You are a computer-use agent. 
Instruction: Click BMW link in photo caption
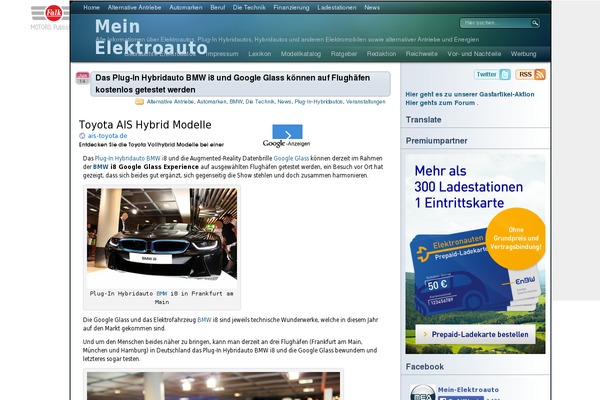(x=161, y=294)
